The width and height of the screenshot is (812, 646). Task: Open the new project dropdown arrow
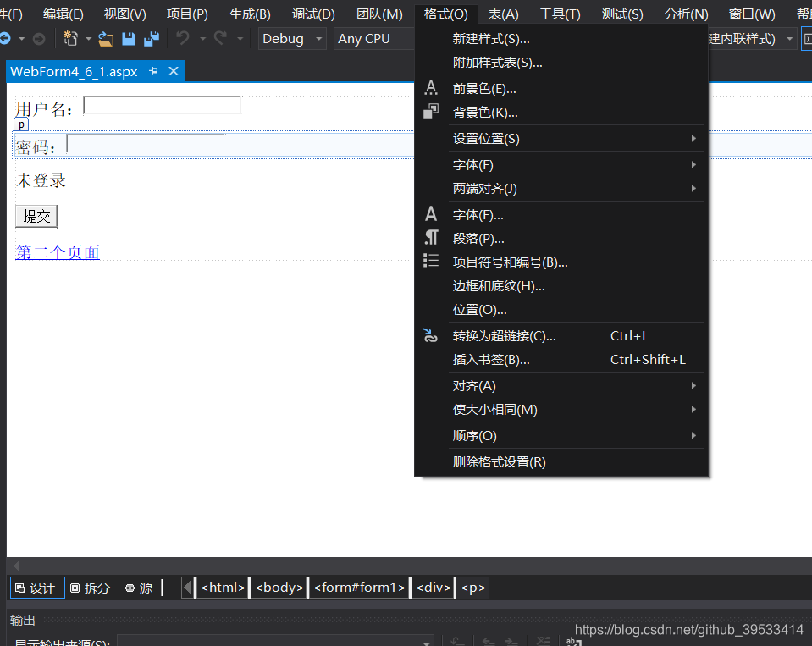(x=88, y=38)
